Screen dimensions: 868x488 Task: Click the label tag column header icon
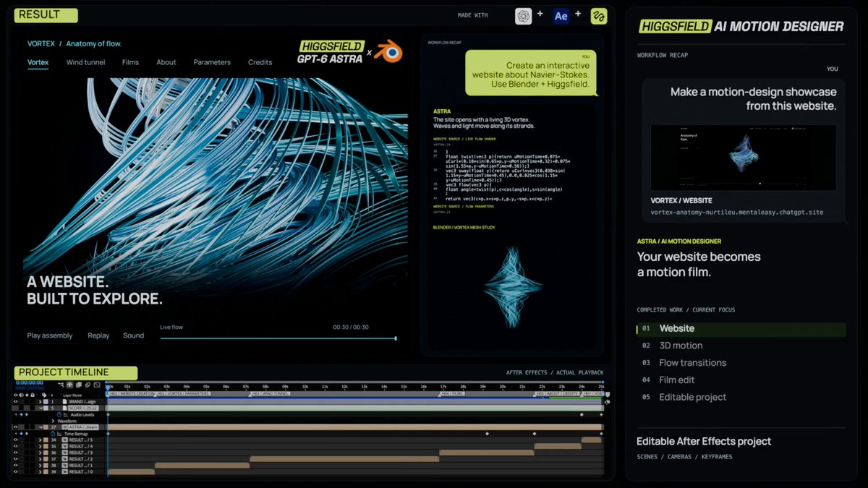45,395
